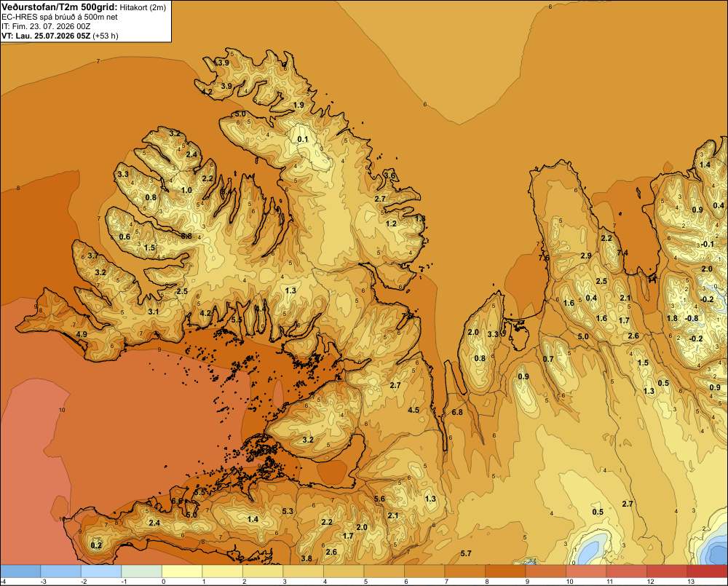Click the 3.7 temperature value
Viewport: 728px width, 586px height.
pyautogui.click(x=93, y=256)
